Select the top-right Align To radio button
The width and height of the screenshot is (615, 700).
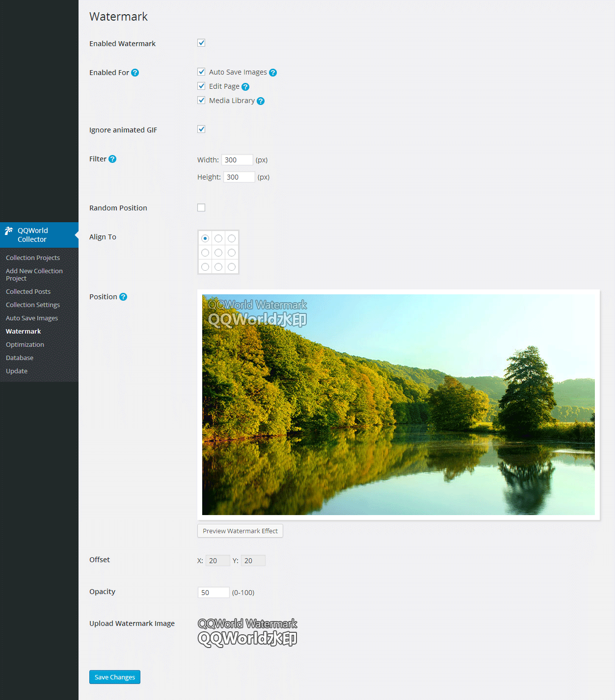(232, 238)
